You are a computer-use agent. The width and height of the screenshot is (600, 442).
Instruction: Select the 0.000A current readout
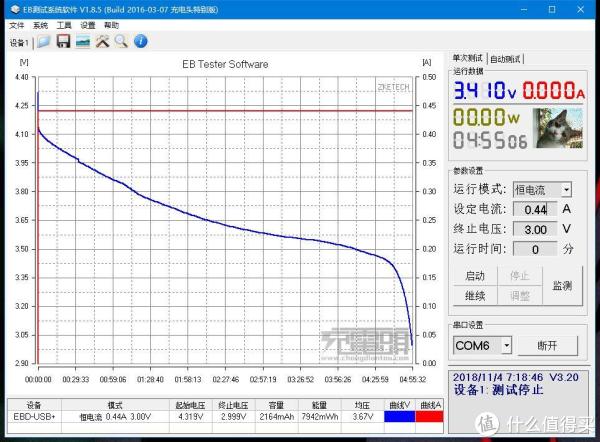pyautogui.click(x=553, y=91)
